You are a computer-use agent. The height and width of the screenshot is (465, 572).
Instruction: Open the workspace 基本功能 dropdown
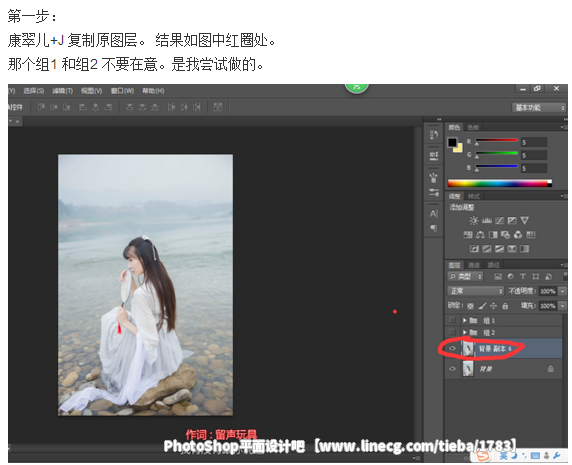click(539, 108)
